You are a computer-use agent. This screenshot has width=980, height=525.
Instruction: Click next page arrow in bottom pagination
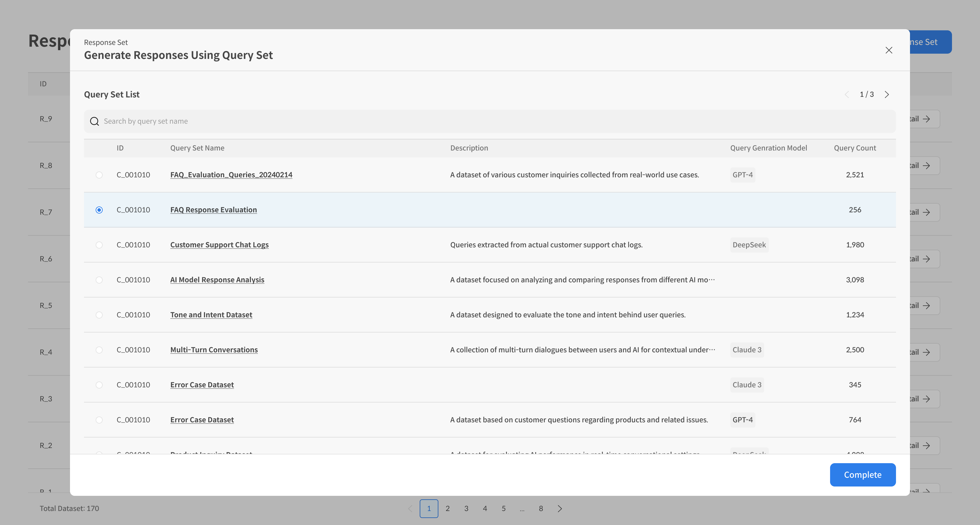tap(560, 509)
